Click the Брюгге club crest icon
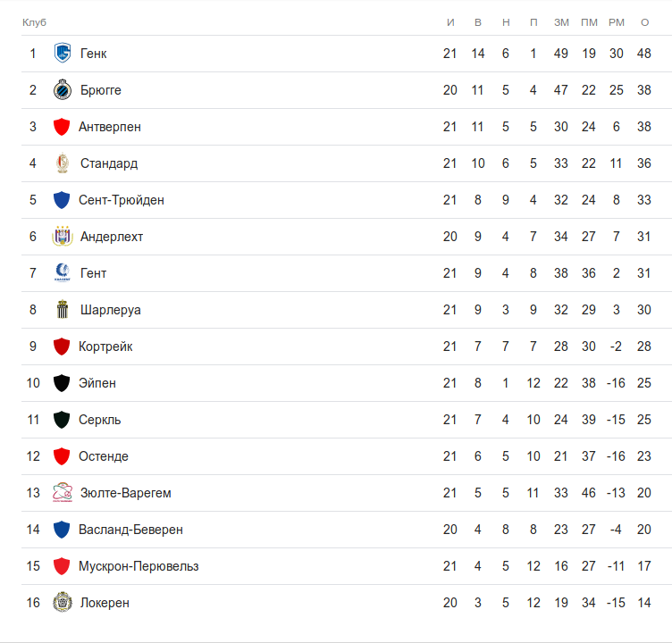This screenshot has width=672, height=643. tap(62, 90)
